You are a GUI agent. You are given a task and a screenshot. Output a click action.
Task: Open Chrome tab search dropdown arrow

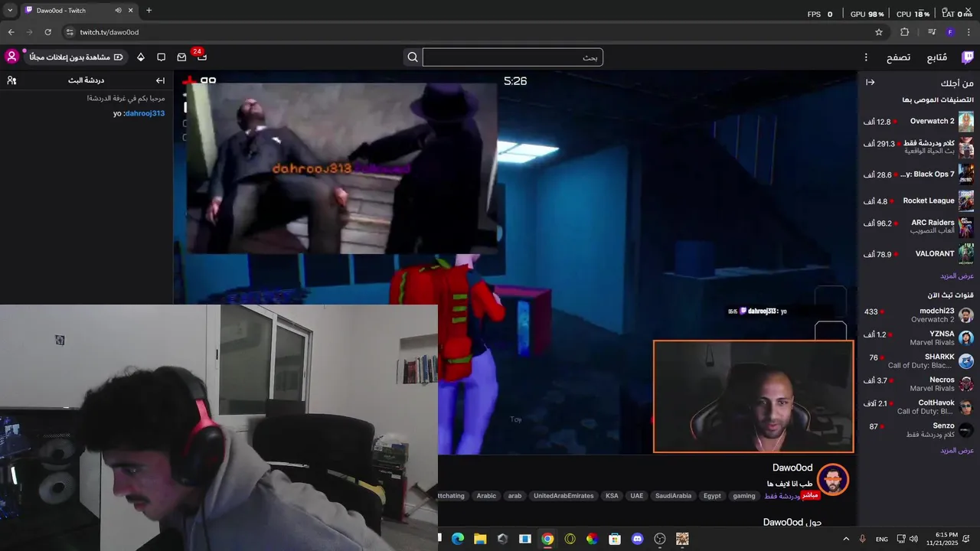pos(10,11)
